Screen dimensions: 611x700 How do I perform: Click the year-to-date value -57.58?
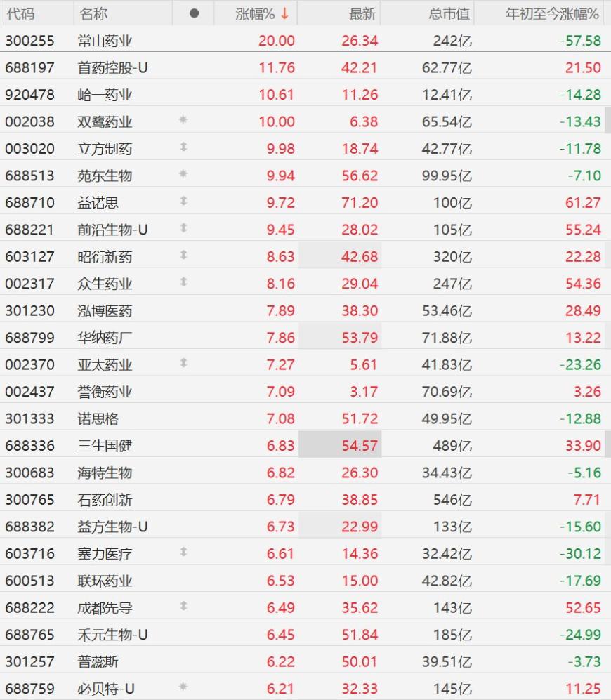[x=581, y=41]
